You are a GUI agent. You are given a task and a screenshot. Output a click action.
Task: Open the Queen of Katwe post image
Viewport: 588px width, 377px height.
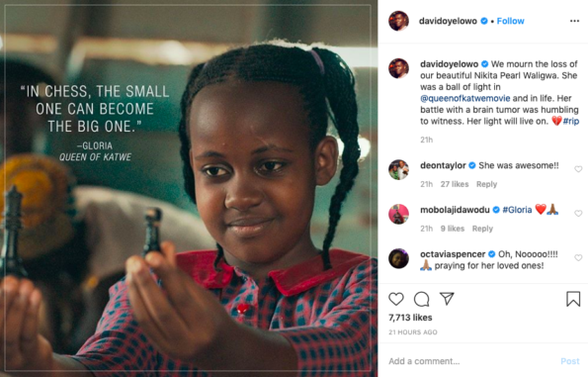tap(189, 188)
